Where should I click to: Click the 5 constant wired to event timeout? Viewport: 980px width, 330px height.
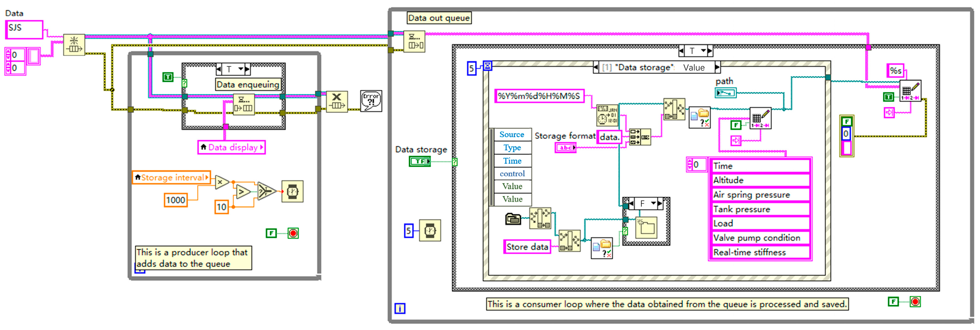pyautogui.click(x=472, y=68)
